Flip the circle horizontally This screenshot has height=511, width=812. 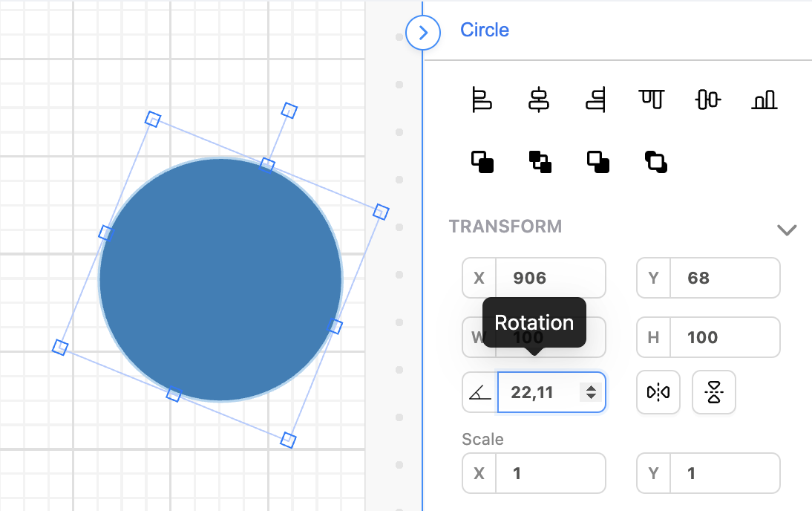[658, 392]
